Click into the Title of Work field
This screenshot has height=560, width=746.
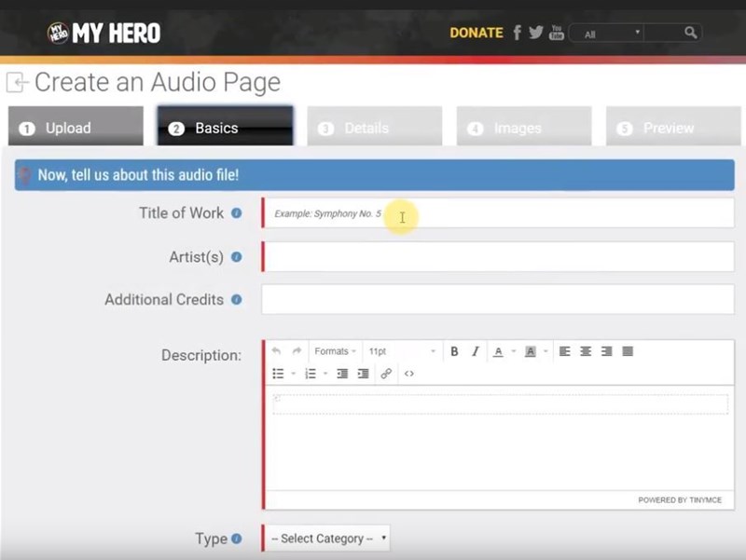[498, 213]
